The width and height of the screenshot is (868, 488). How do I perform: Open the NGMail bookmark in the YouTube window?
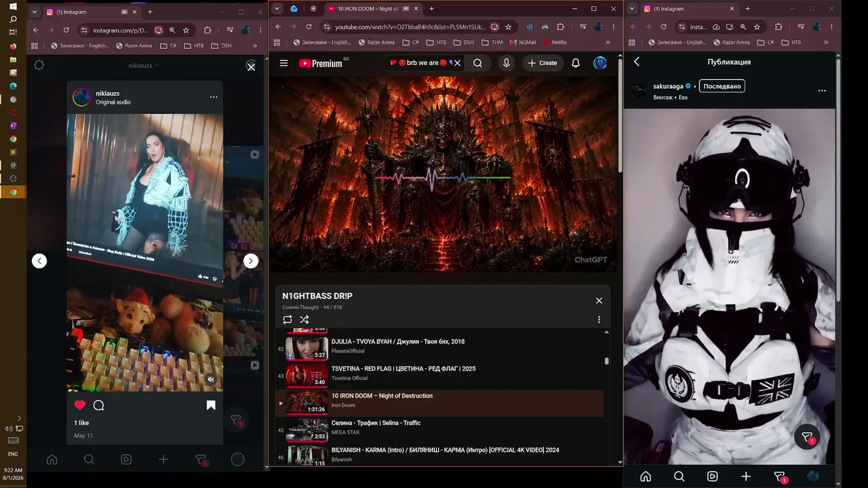pos(522,42)
